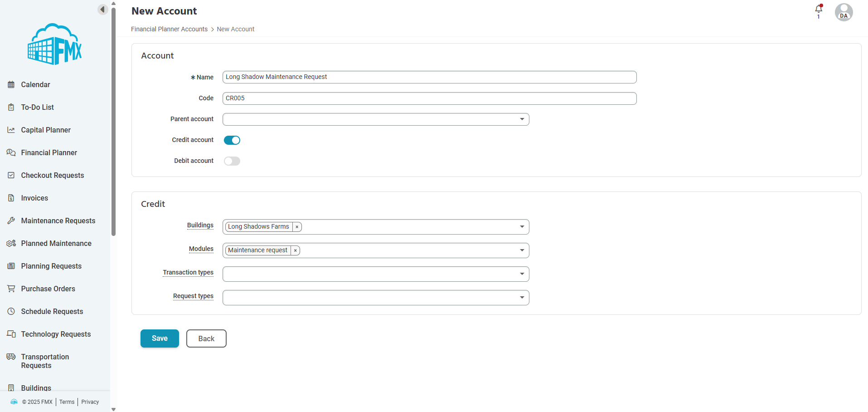Screen dimensions: 868x412
Task: Collapse the sidebar with the arrow icon
Action: click(x=102, y=10)
